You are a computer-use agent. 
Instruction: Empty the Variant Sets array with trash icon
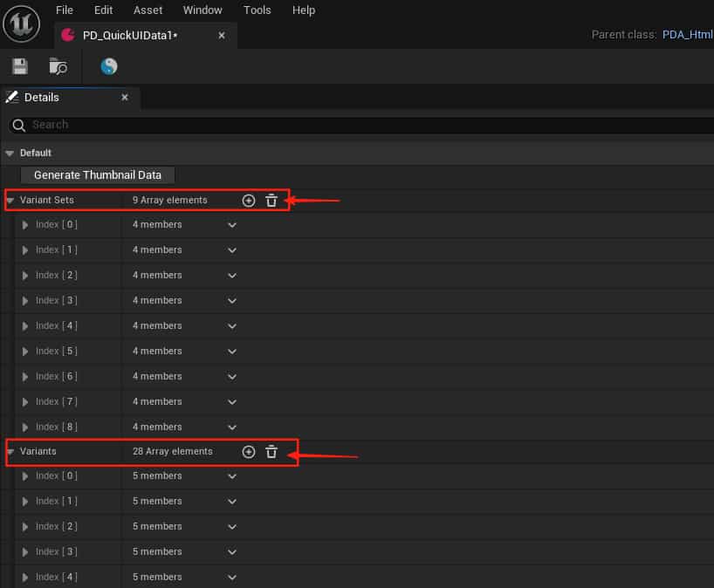[x=271, y=201]
